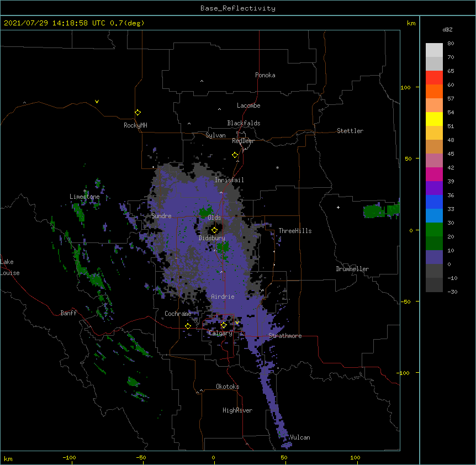Click the Didsbury town label
This screenshot has height=465, width=476.
coord(211,238)
